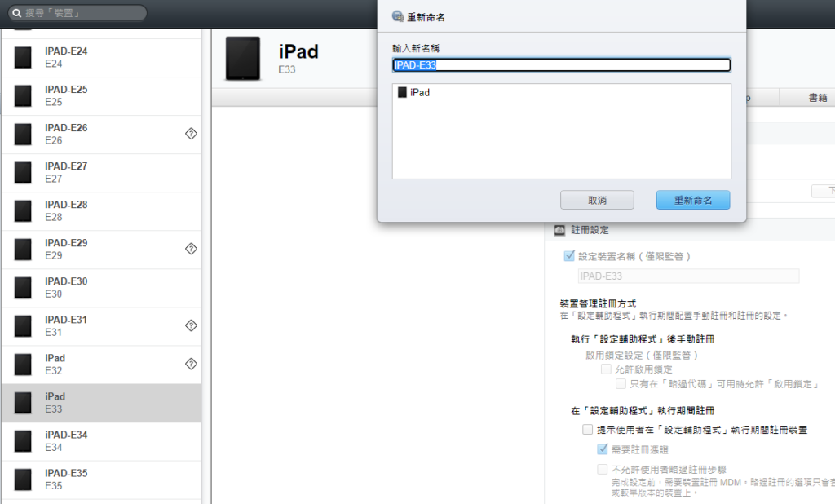Click the 裝置管理註冊方式 heading
The width and height of the screenshot is (835, 504).
click(x=598, y=303)
